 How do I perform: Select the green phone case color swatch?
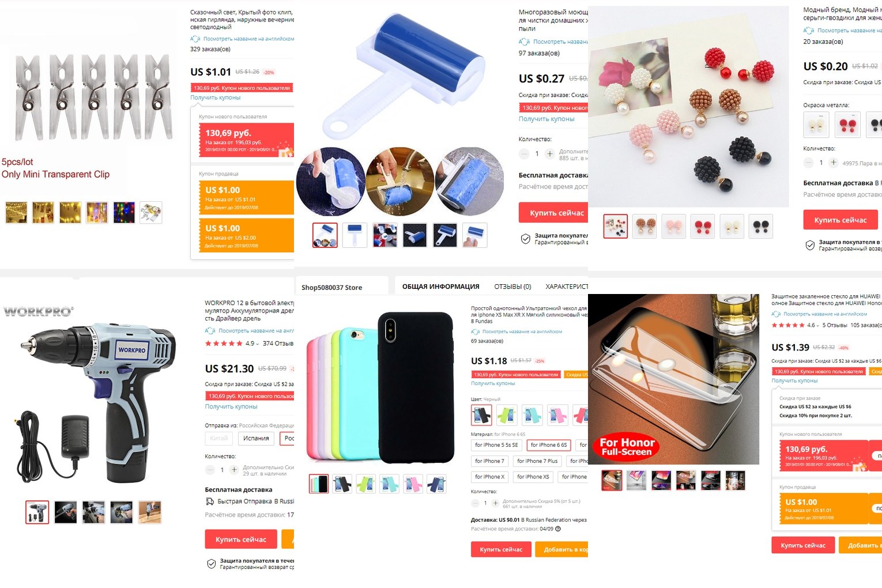pyautogui.click(x=507, y=414)
